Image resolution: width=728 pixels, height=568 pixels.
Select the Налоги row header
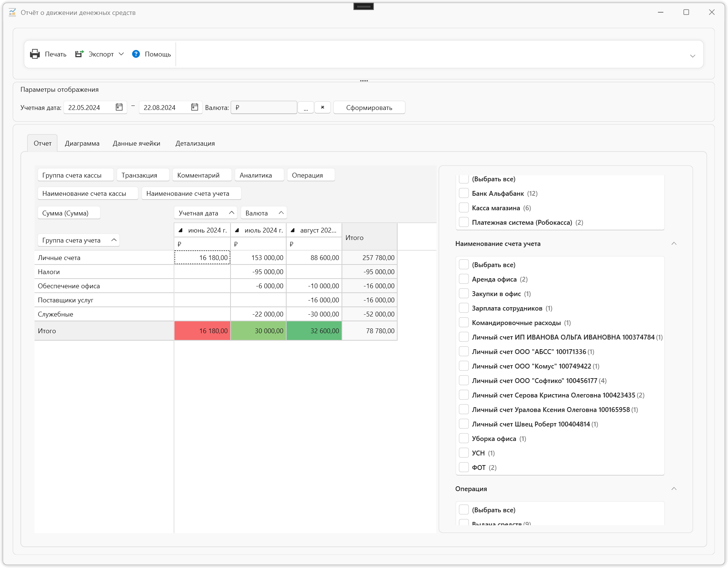[104, 272]
